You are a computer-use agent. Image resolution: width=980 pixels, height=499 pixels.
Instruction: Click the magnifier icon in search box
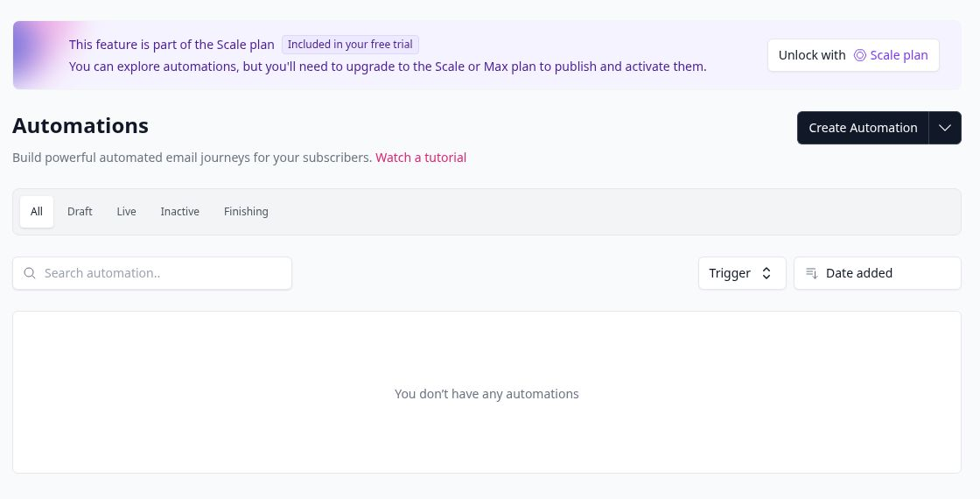pos(30,273)
